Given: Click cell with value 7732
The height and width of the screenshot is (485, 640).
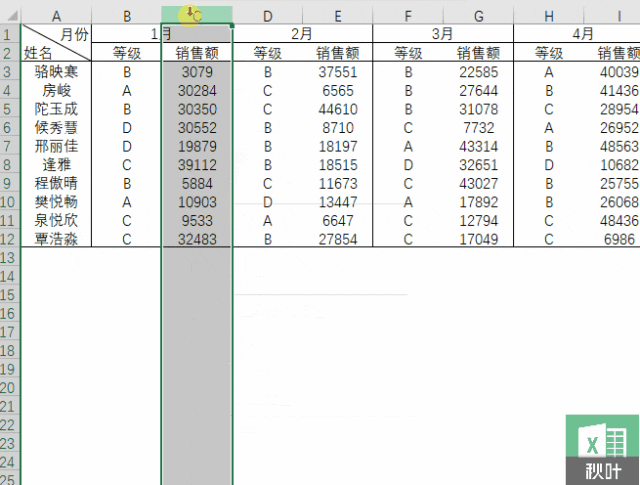Looking at the screenshot, I should 478,127.
